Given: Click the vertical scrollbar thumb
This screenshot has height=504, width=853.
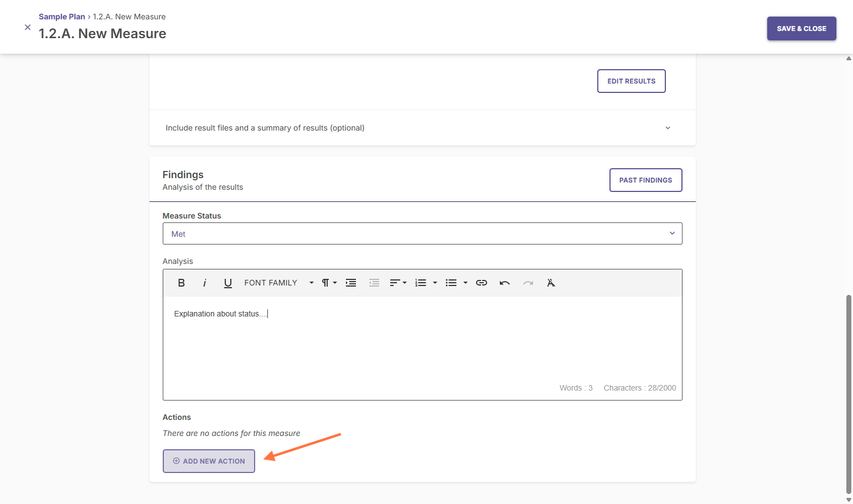Looking at the screenshot, I should (x=849, y=394).
